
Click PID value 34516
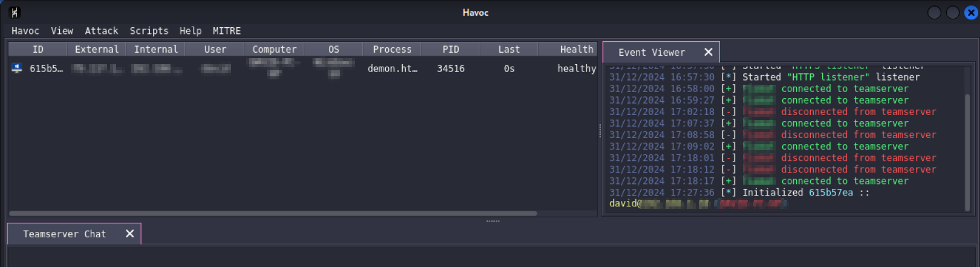450,68
